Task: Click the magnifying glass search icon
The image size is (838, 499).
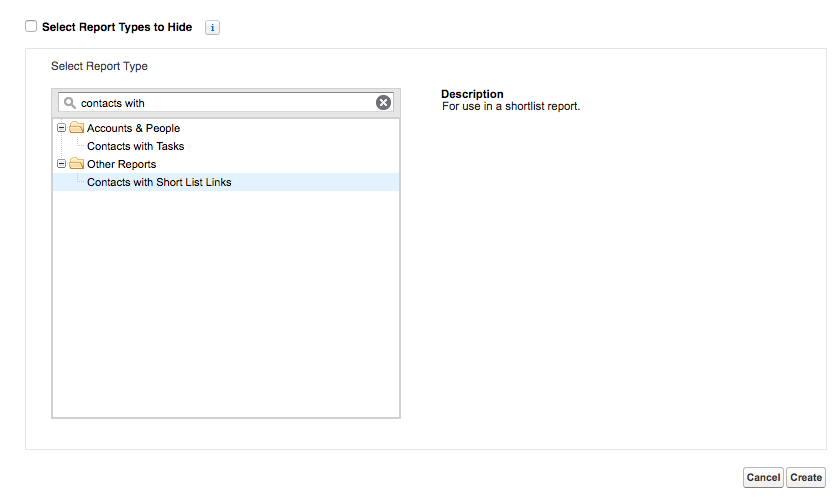Action: pyautogui.click(x=69, y=103)
